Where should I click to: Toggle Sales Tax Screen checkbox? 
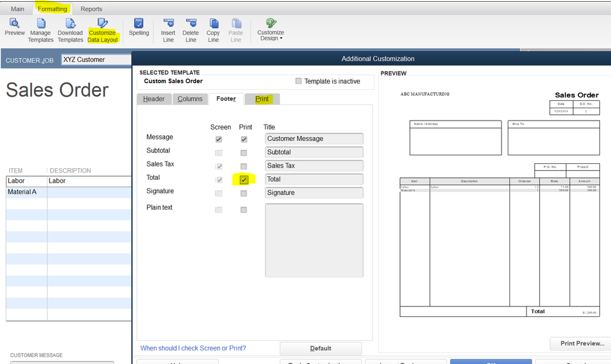(x=219, y=166)
